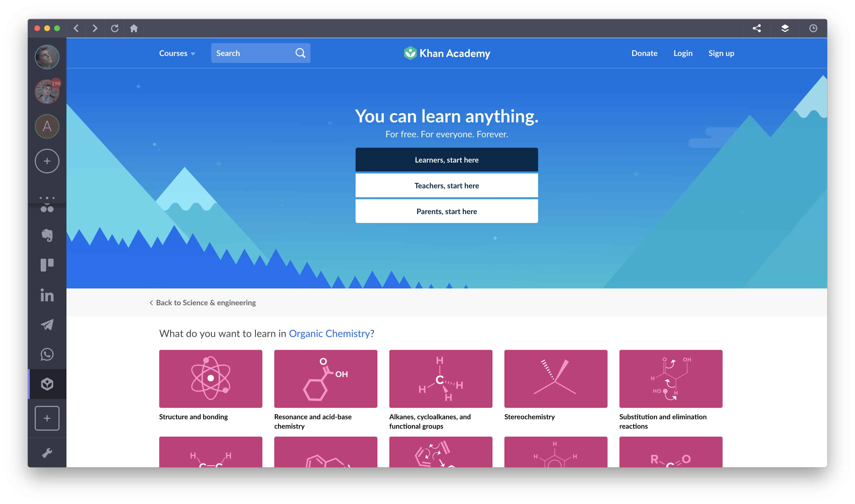
Task: Click the Structure and bonding icon
Action: point(211,379)
